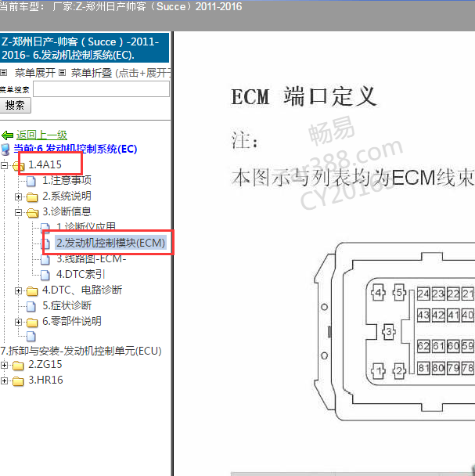Expand the 4.DTC、电路诊断 folder
Image resolution: width=475 pixels, height=476 pixels.
tap(18, 290)
